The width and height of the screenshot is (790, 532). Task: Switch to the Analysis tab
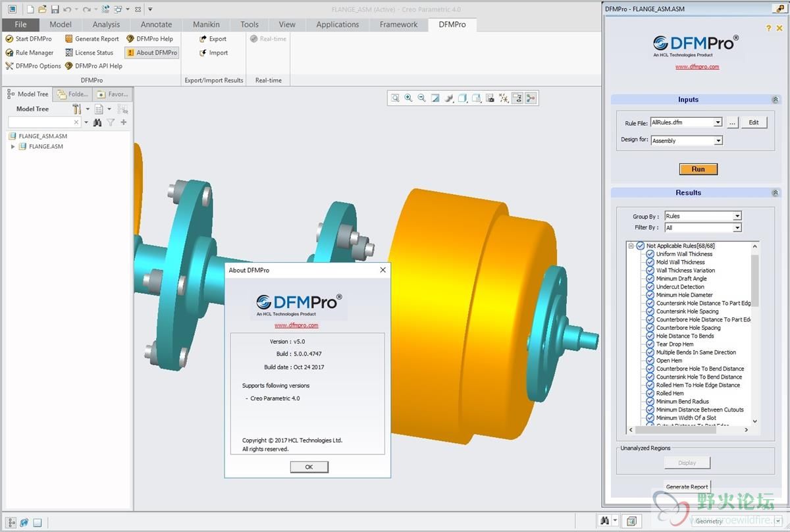click(x=106, y=24)
